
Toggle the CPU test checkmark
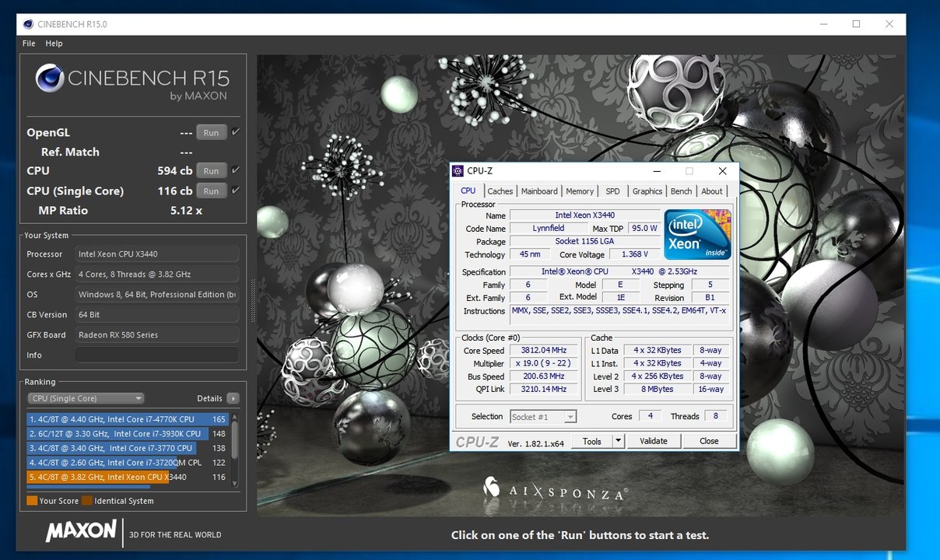pyautogui.click(x=236, y=170)
